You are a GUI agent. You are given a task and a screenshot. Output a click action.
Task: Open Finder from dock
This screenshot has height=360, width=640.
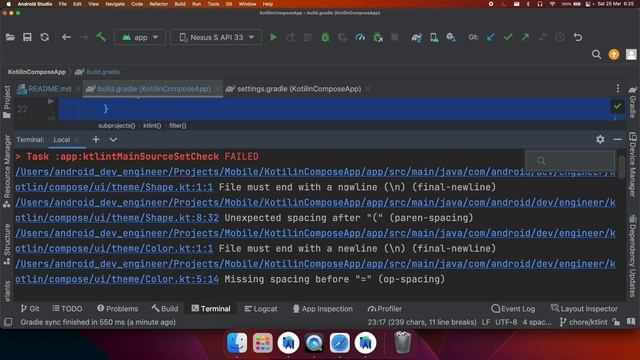click(x=237, y=342)
